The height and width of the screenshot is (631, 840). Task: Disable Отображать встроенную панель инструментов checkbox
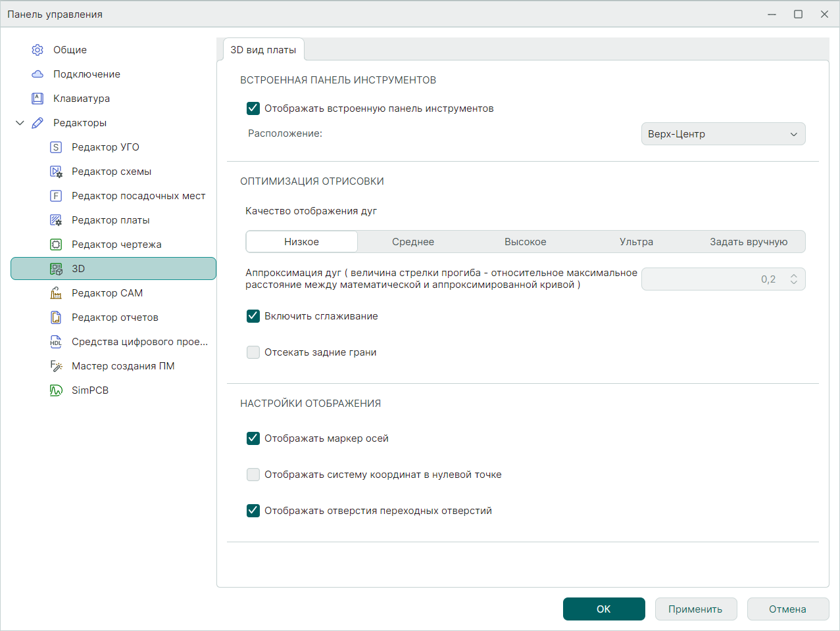pyautogui.click(x=253, y=108)
